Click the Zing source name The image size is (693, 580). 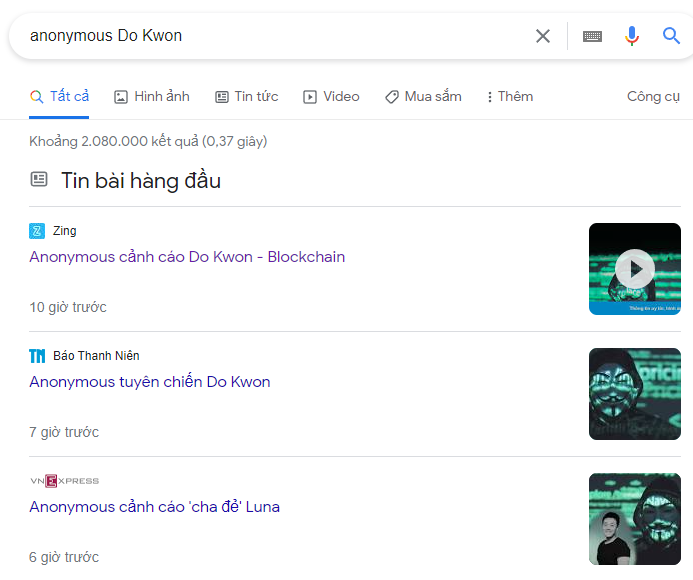coord(65,231)
